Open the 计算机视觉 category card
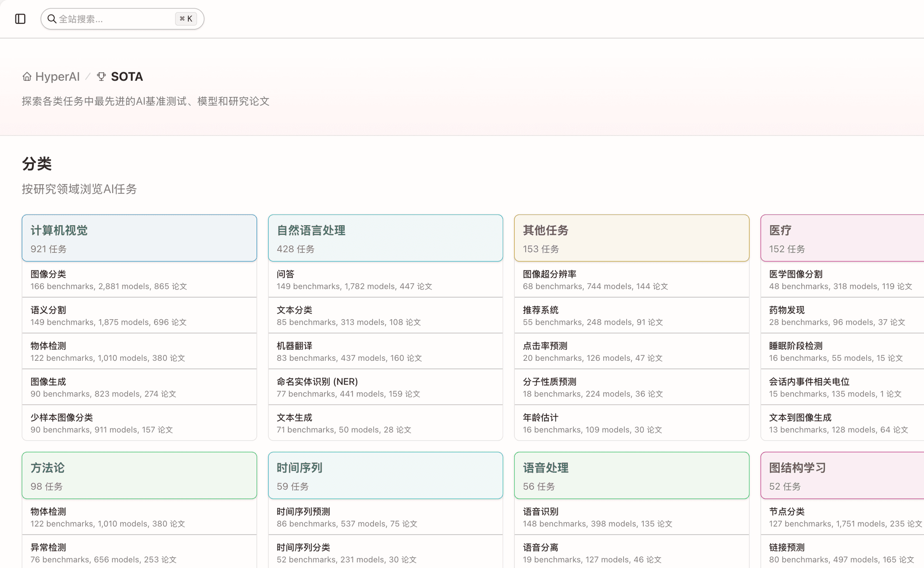The image size is (924, 568). click(x=139, y=237)
